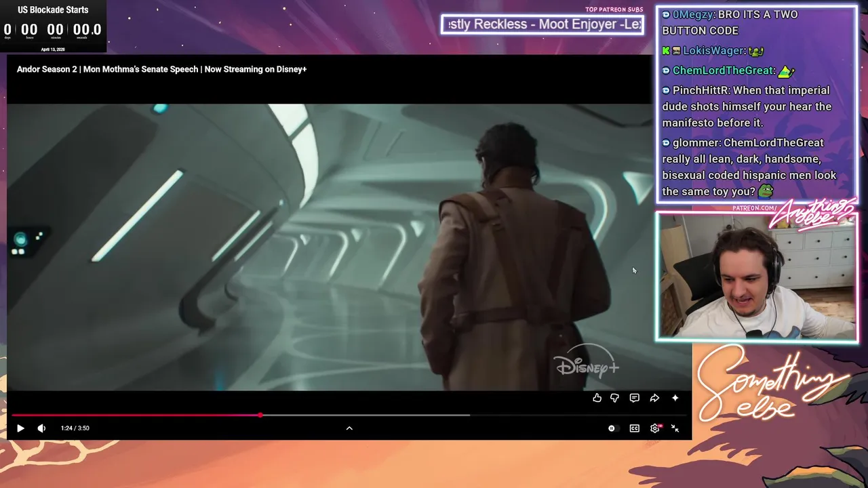The width and height of the screenshot is (868, 488).
Task: Click the video frame to resume
Action: pyautogui.click(x=329, y=247)
